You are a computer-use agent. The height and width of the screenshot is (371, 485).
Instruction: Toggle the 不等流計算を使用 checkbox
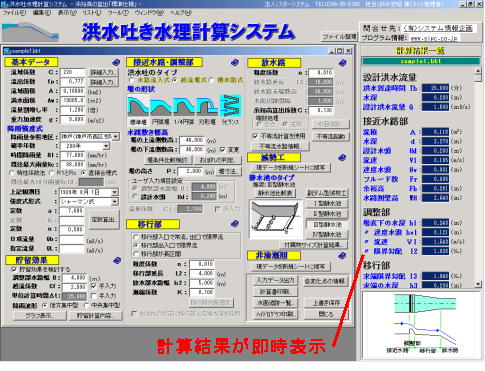(x=255, y=136)
